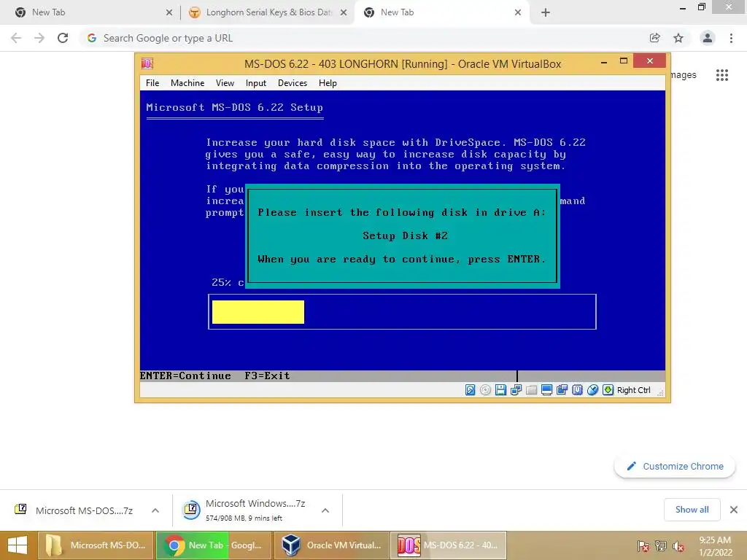Open the Chrome share page icon
This screenshot has width=747, height=560.
[655, 38]
